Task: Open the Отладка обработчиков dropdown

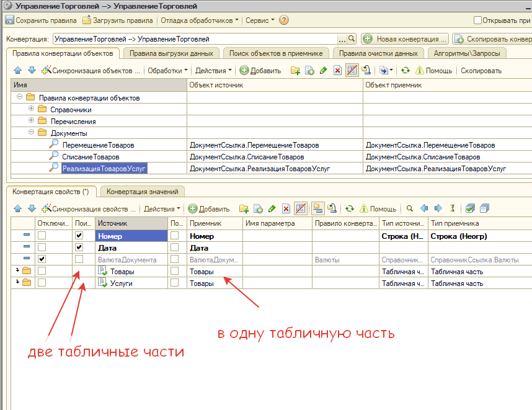Action: (200, 20)
